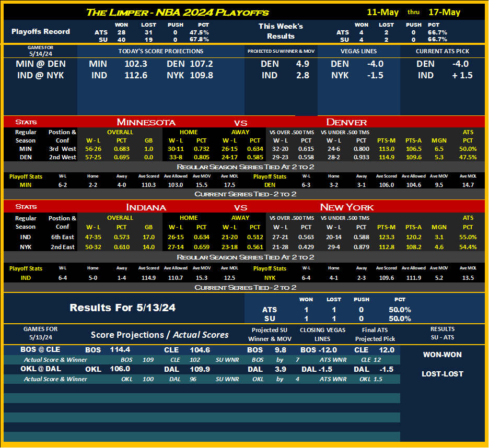Click DEN's projected score 107.2
The width and height of the screenshot is (489, 448).
click(202, 64)
